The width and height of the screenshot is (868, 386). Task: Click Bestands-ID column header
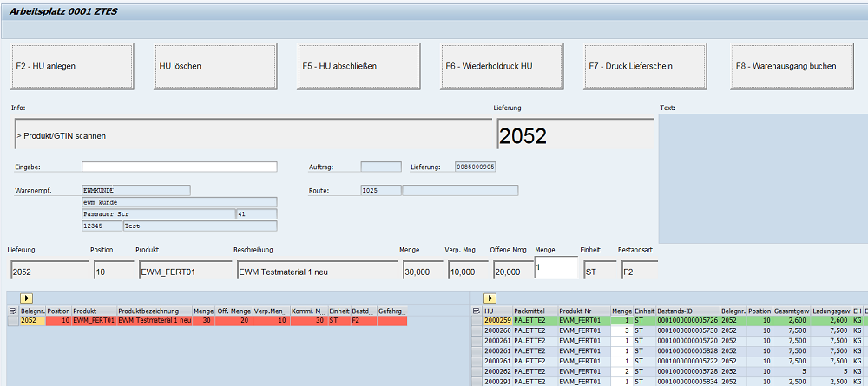[x=687, y=311]
